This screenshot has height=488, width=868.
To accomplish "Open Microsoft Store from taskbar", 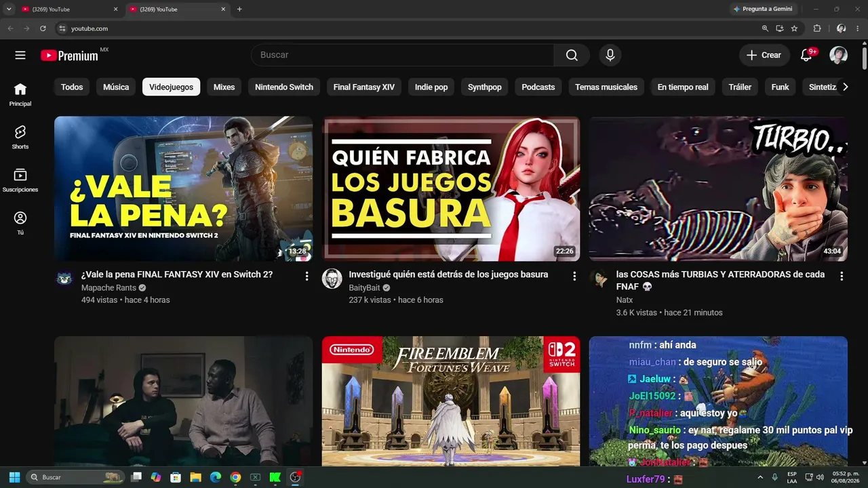I will (176, 477).
